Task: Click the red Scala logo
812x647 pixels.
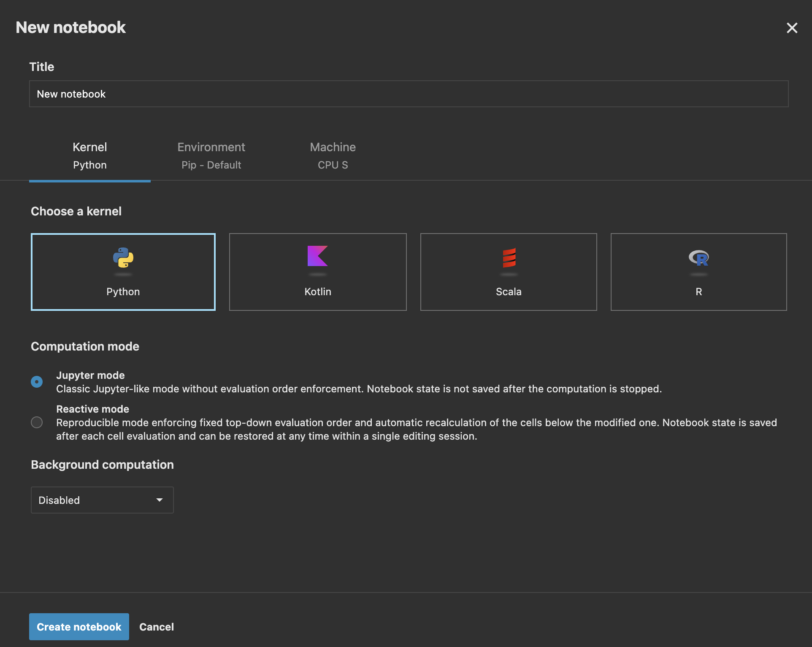Action: tap(508, 258)
